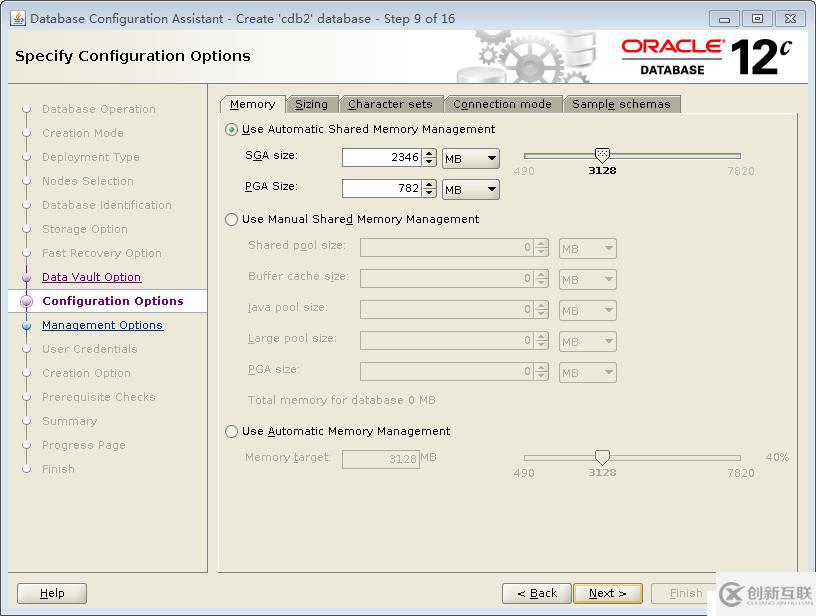Select Use Automatic Memory Management
This screenshot has height=616, width=816.
(x=232, y=431)
